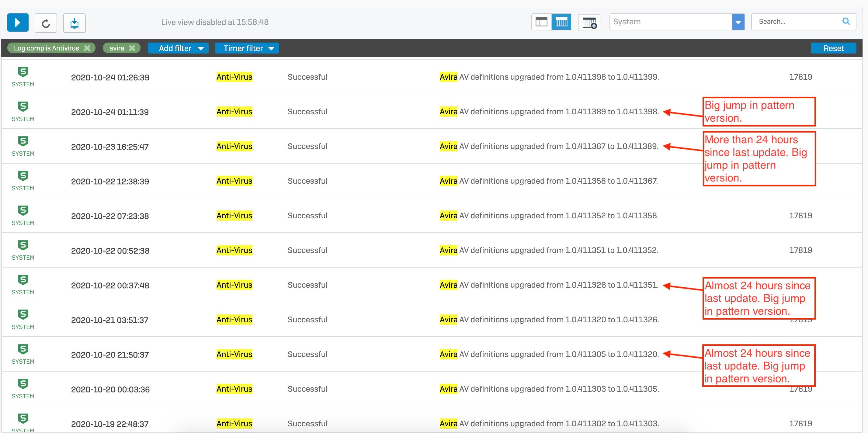Click Anti-Virus label in 2020-10-22 07:23:38 row
The image size is (868, 433).
pyautogui.click(x=234, y=216)
